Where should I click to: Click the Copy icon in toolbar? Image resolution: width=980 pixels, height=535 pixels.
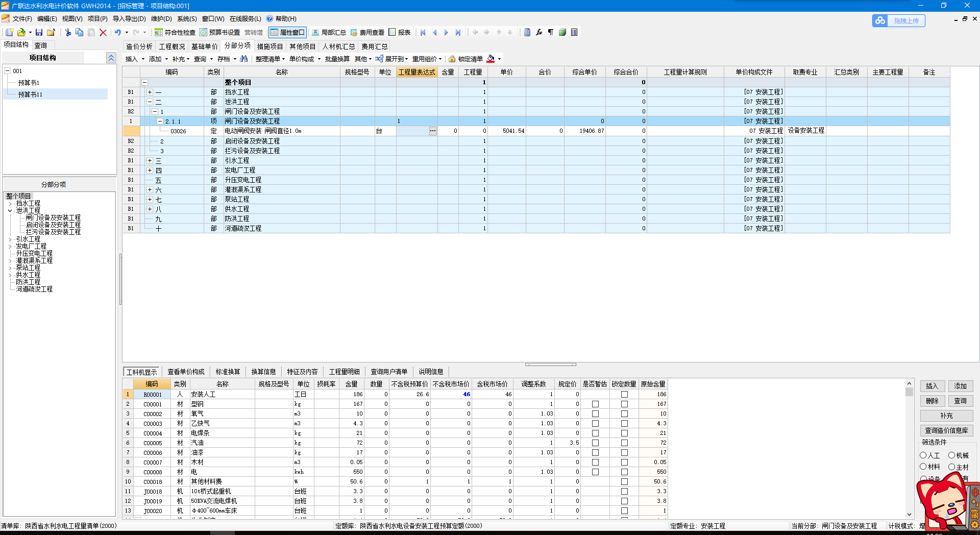[80, 32]
